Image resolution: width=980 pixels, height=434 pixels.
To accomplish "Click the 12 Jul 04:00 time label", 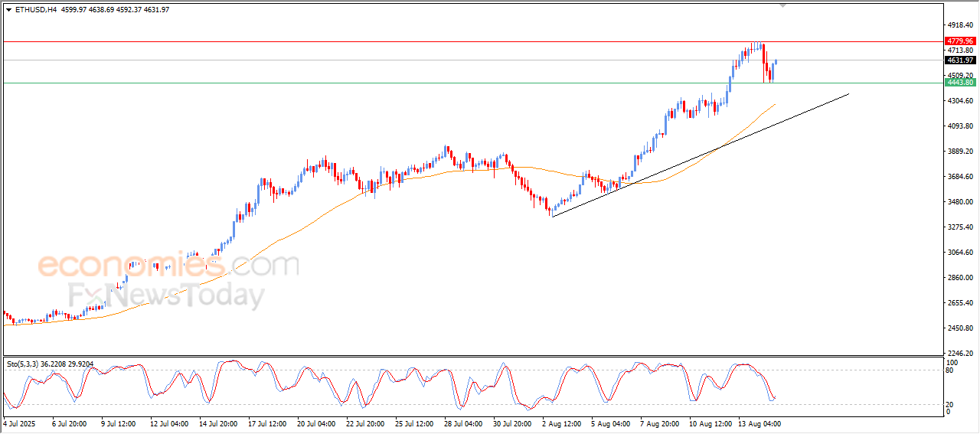I will point(168,423).
